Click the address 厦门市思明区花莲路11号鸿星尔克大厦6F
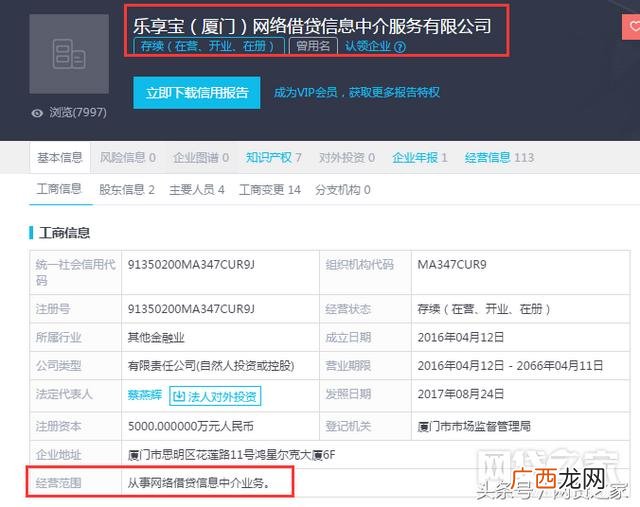This screenshot has height=507, width=640. [231, 455]
